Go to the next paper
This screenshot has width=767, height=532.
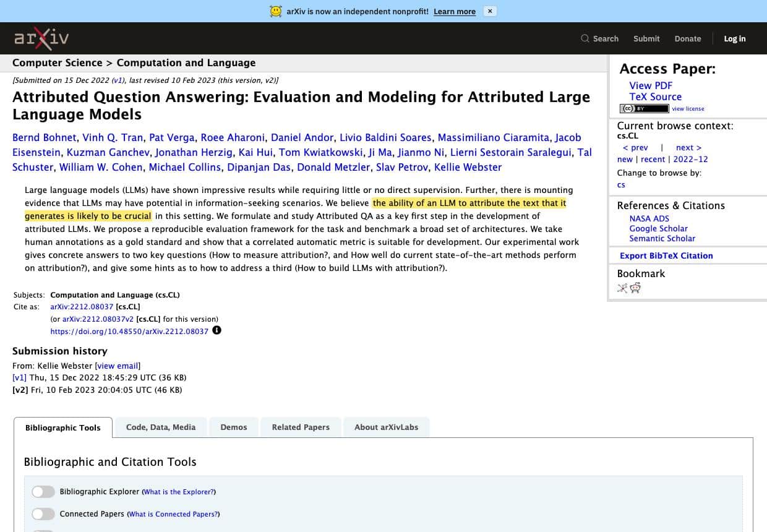pos(688,148)
